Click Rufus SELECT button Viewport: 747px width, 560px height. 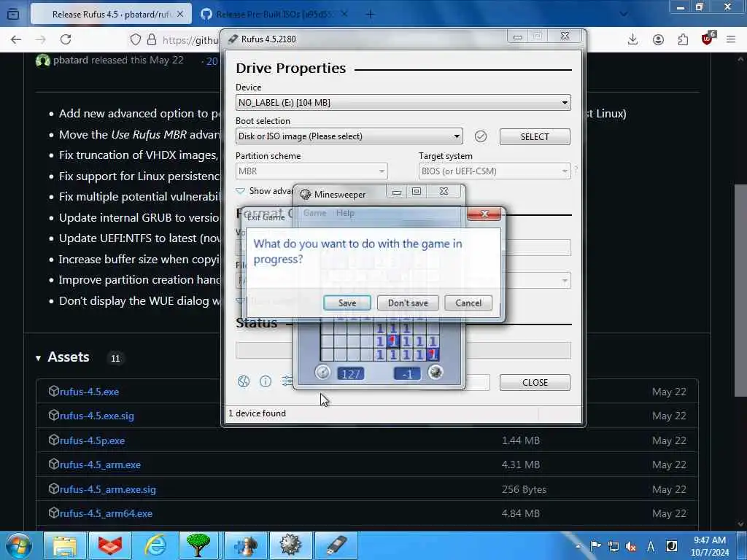pos(535,136)
